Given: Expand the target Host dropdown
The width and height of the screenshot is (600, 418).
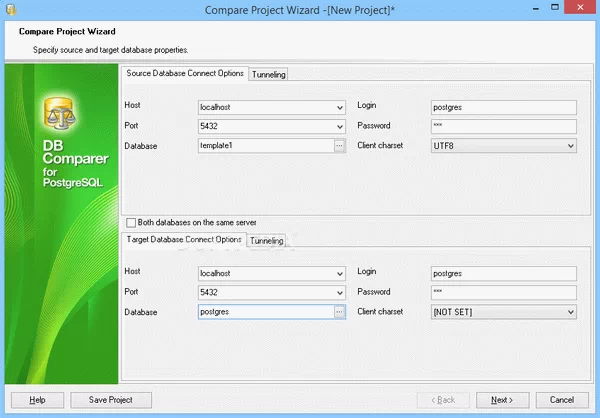Looking at the screenshot, I should [339, 274].
